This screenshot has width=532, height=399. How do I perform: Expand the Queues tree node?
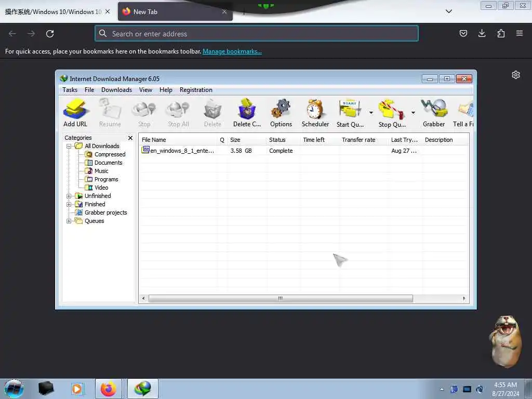click(69, 221)
